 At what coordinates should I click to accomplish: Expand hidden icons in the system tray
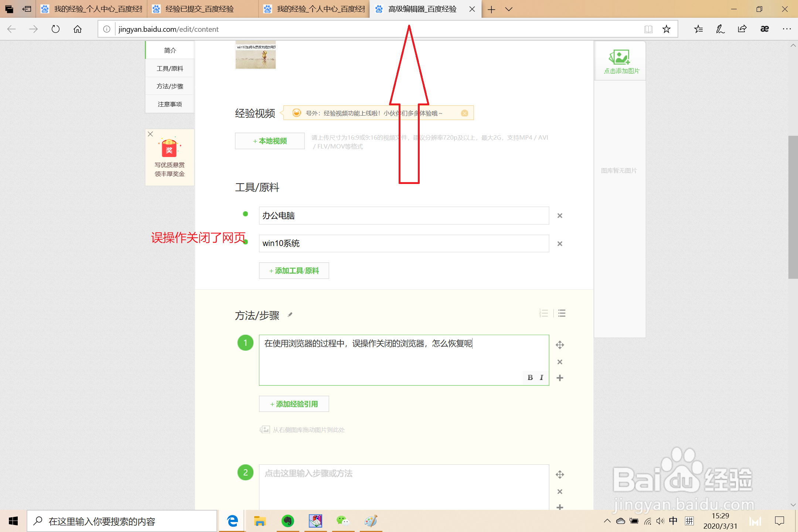tap(607, 521)
